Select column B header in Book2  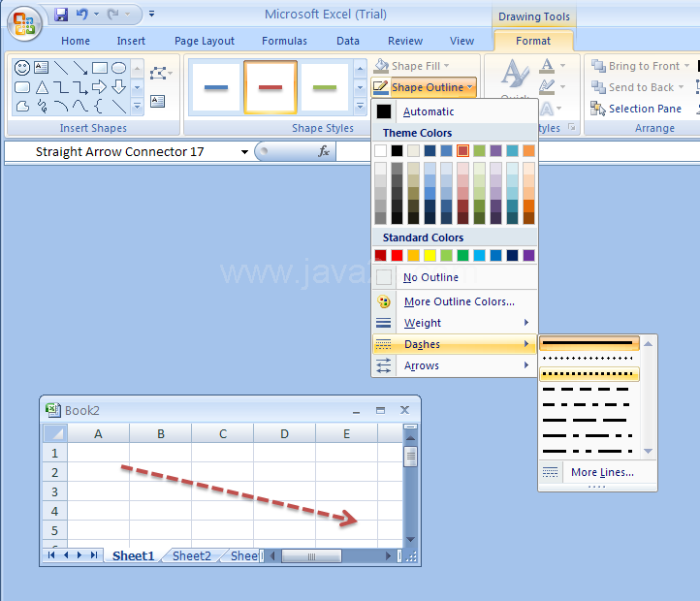161,433
